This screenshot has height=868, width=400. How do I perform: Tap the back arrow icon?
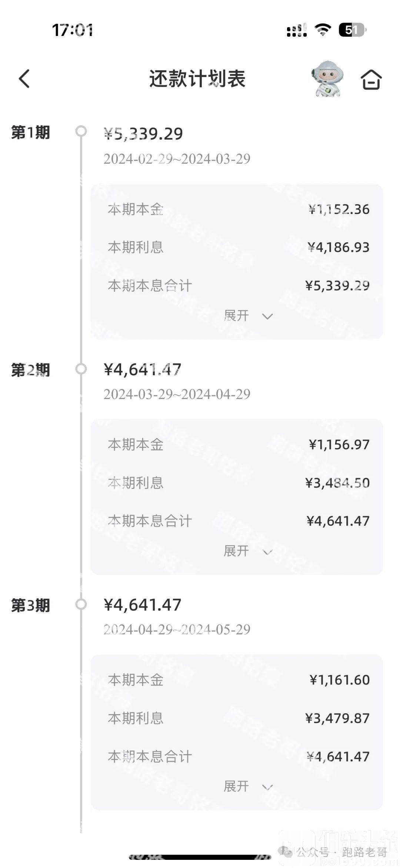pos(24,79)
